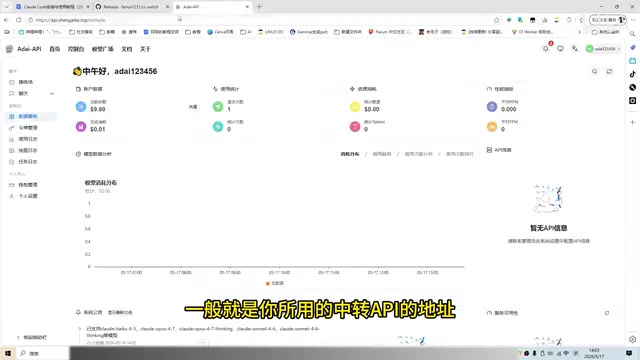The width and height of the screenshot is (640, 360).
Task: Click the Edge sidebar search icon
Action: (633, 34)
